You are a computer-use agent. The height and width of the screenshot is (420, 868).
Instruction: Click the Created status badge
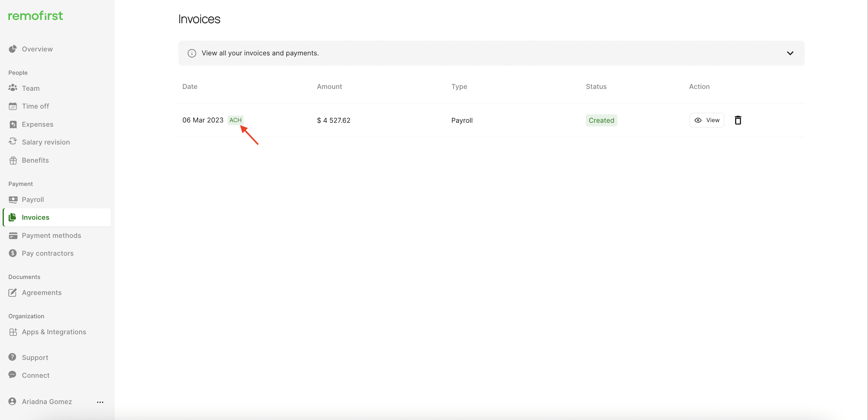(x=601, y=120)
